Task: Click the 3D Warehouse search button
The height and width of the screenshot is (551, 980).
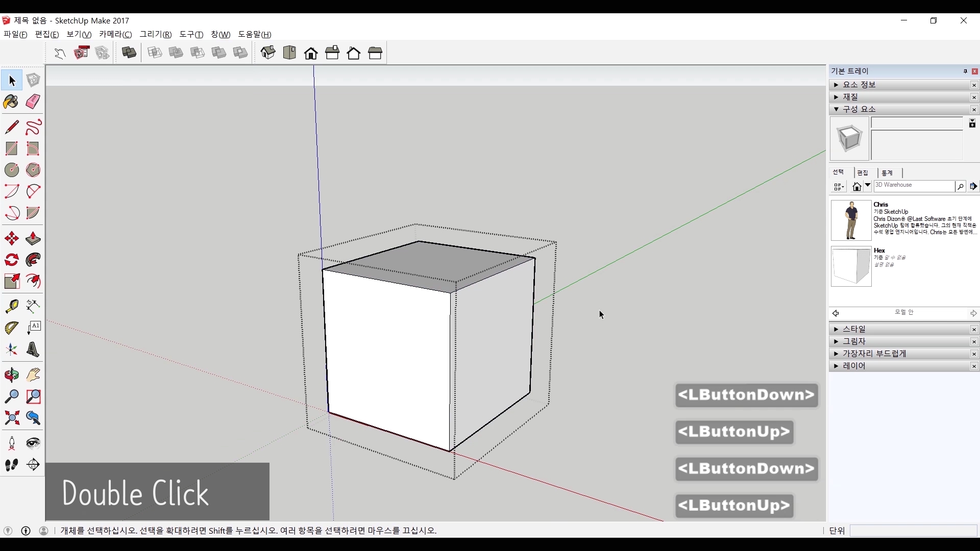Action: (x=960, y=187)
